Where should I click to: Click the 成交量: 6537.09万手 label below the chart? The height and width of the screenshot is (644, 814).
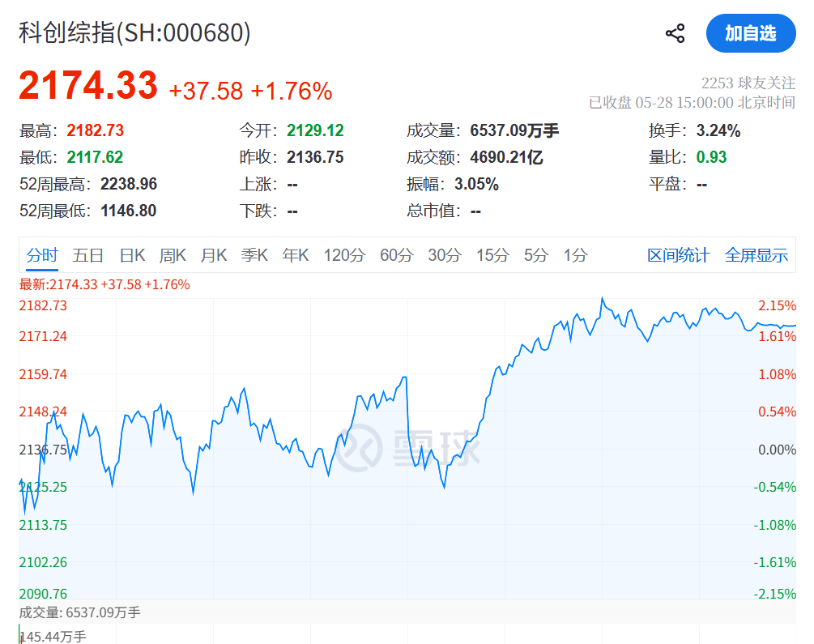(79, 613)
